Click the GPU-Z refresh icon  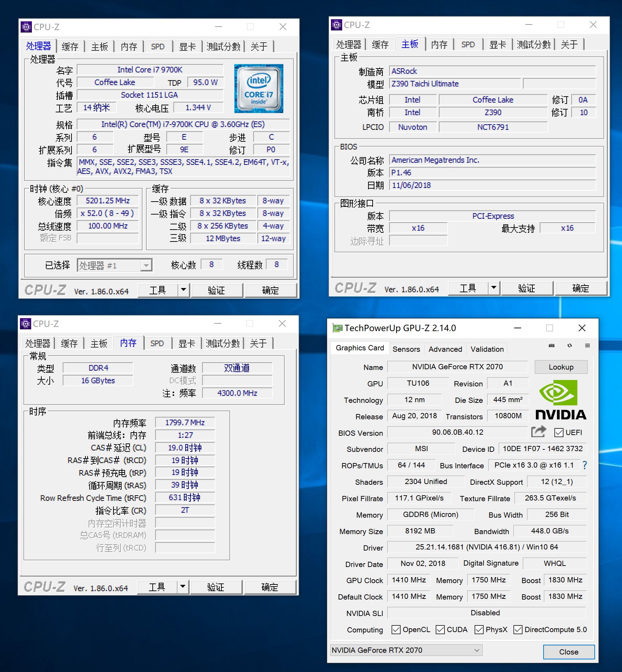pos(570,345)
